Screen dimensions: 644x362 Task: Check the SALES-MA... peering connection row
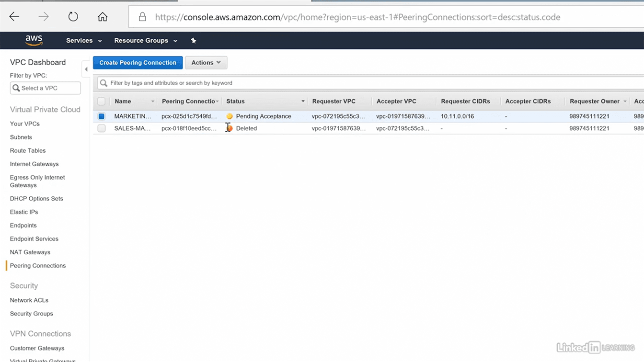coord(102,128)
